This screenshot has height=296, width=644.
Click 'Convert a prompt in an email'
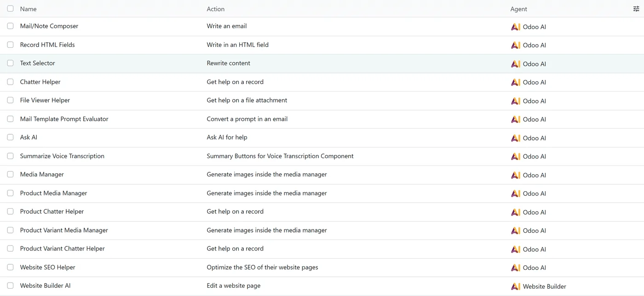[247, 119]
